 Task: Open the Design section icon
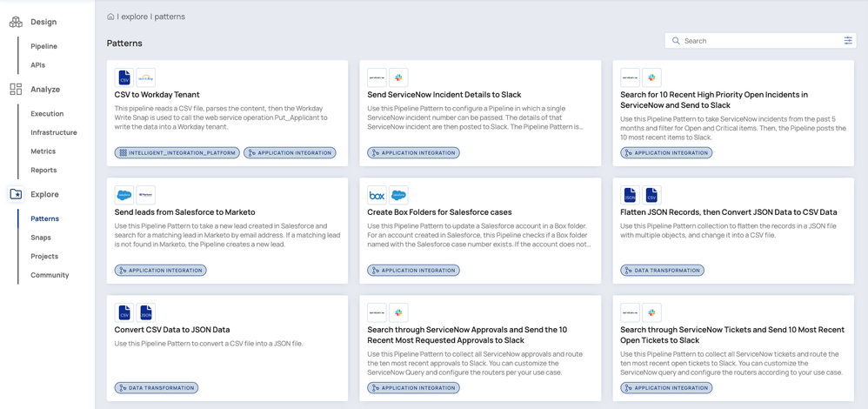16,22
